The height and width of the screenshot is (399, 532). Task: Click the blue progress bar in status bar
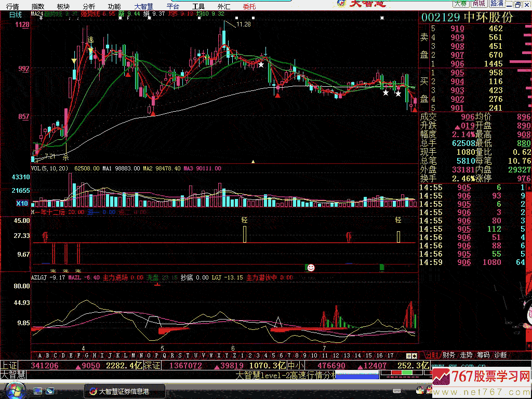point(357,376)
